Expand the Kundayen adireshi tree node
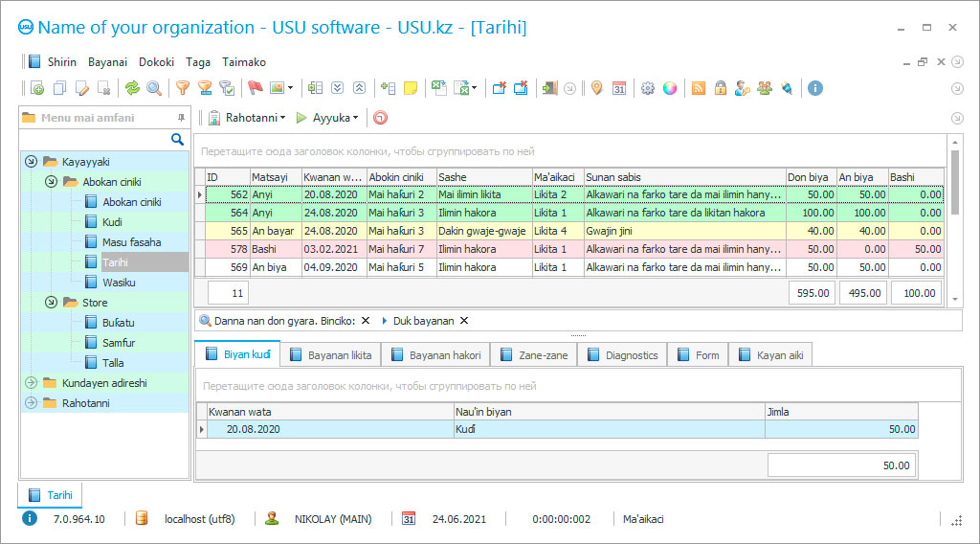Viewport: 980px width, 544px height. point(31,383)
